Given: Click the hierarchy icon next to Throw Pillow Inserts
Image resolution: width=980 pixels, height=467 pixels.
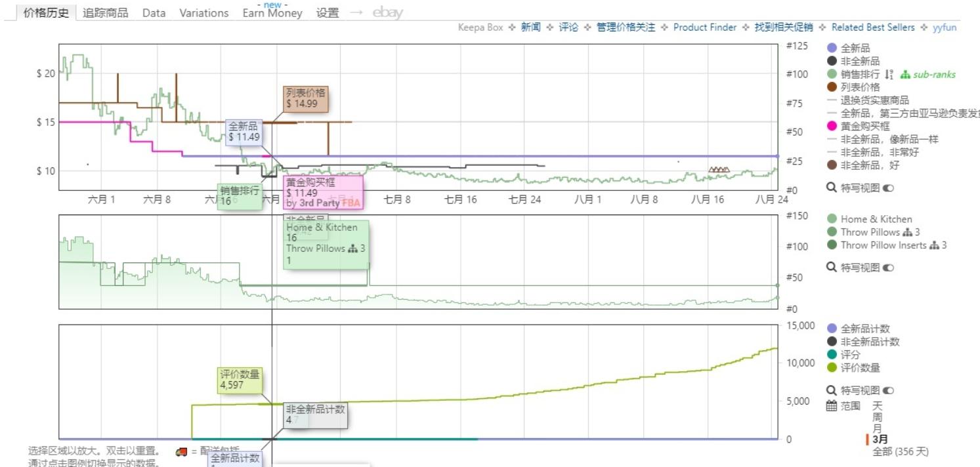Looking at the screenshot, I should (934, 246).
